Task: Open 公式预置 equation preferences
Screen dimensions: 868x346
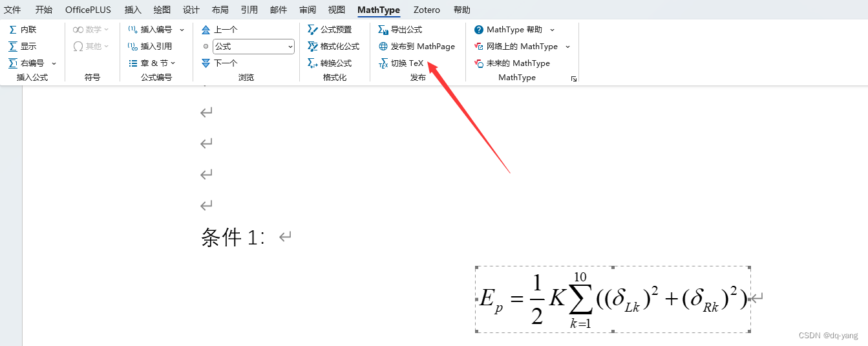Action: (330, 30)
